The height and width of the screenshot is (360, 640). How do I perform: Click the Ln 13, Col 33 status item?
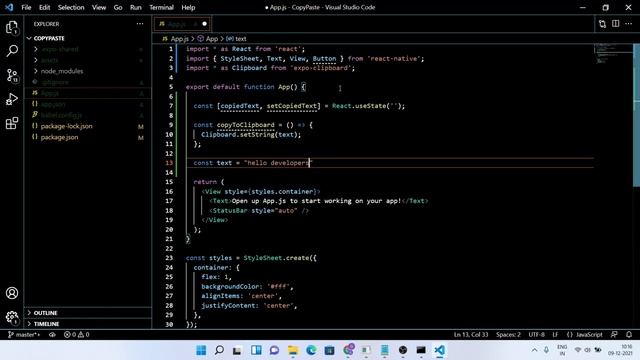coord(471,335)
